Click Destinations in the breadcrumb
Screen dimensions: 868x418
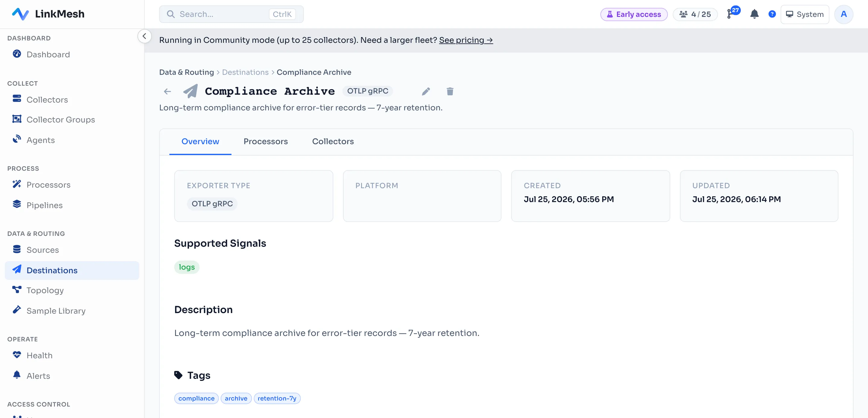coord(245,72)
